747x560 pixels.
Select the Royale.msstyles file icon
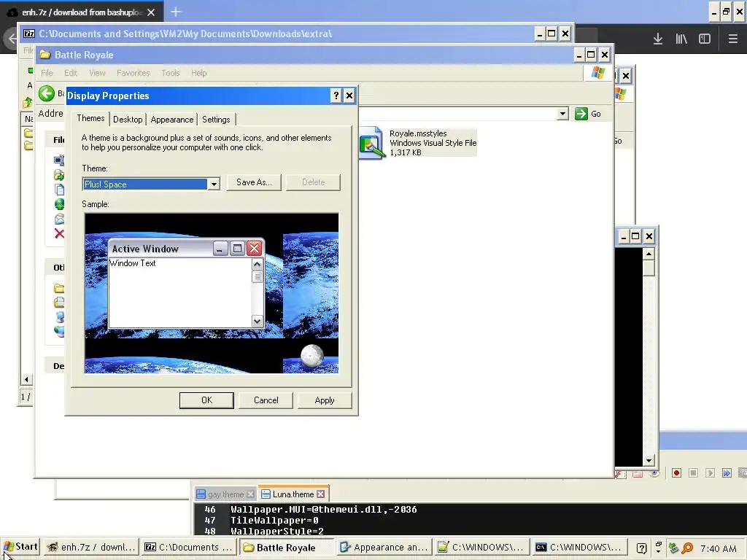371,142
